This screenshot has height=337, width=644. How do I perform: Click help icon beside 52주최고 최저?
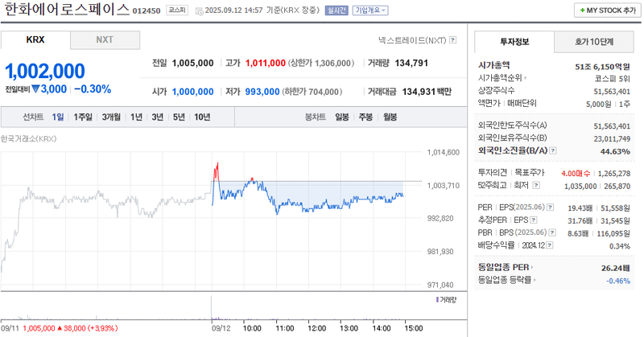click(x=536, y=185)
